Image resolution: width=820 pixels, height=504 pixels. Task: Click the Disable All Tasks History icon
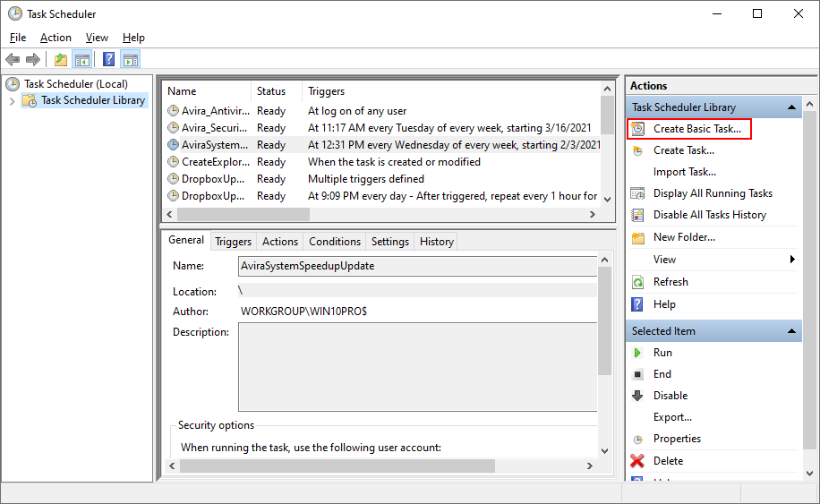pos(637,215)
